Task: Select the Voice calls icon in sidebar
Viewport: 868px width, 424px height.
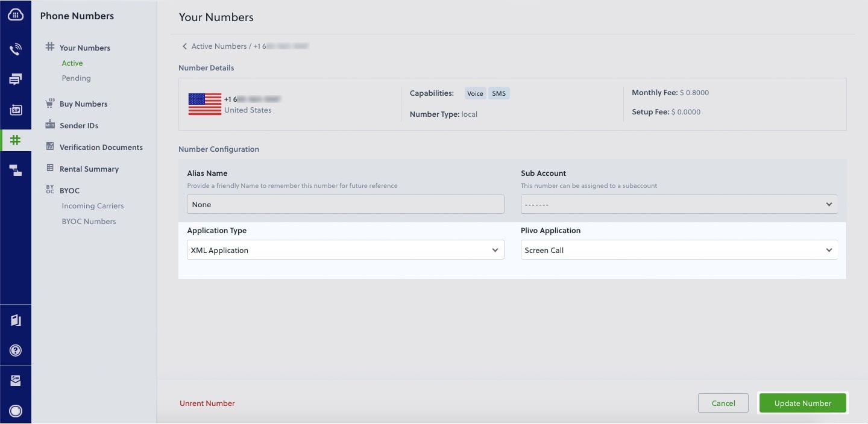Action: (15, 49)
